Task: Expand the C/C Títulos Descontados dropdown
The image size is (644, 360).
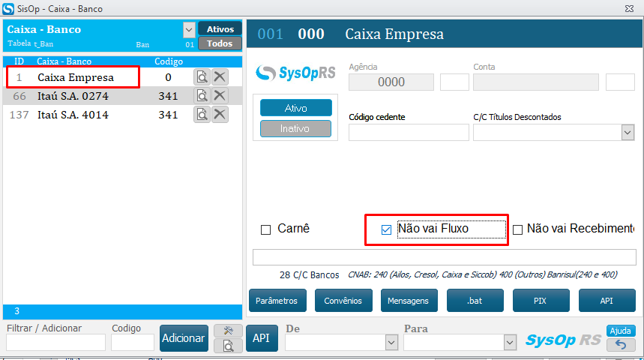Action: [628, 132]
